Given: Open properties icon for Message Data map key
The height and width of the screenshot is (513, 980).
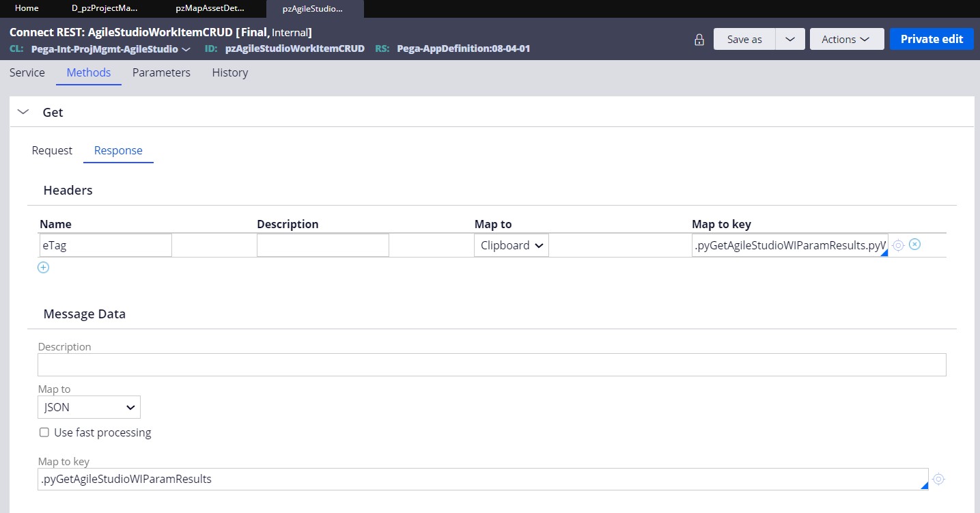Looking at the screenshot, I should click(x=939, y=480).
